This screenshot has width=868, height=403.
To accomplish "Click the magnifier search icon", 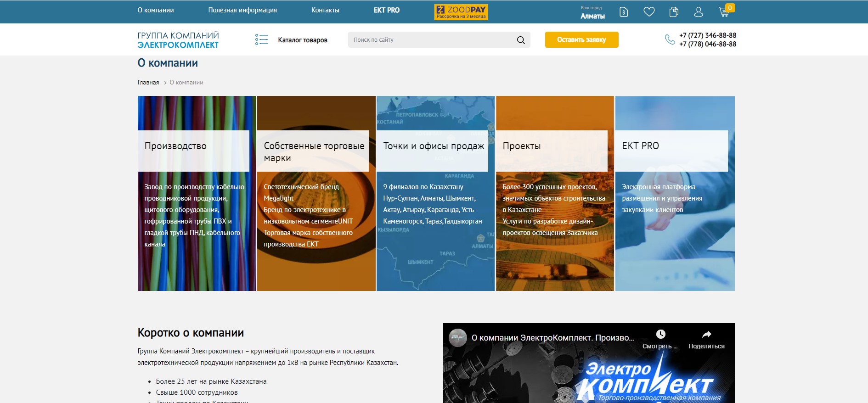I will tap(521, 40).
